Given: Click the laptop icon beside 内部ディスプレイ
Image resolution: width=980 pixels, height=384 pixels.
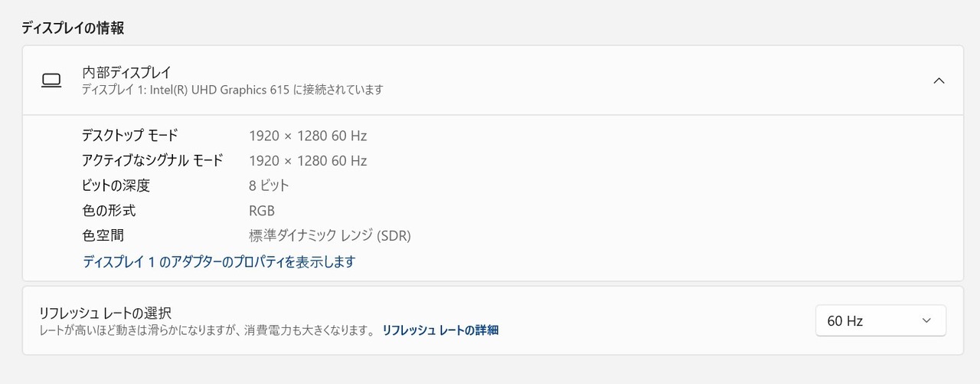Looking at the screenshot, I should click(x=51, y=80).
